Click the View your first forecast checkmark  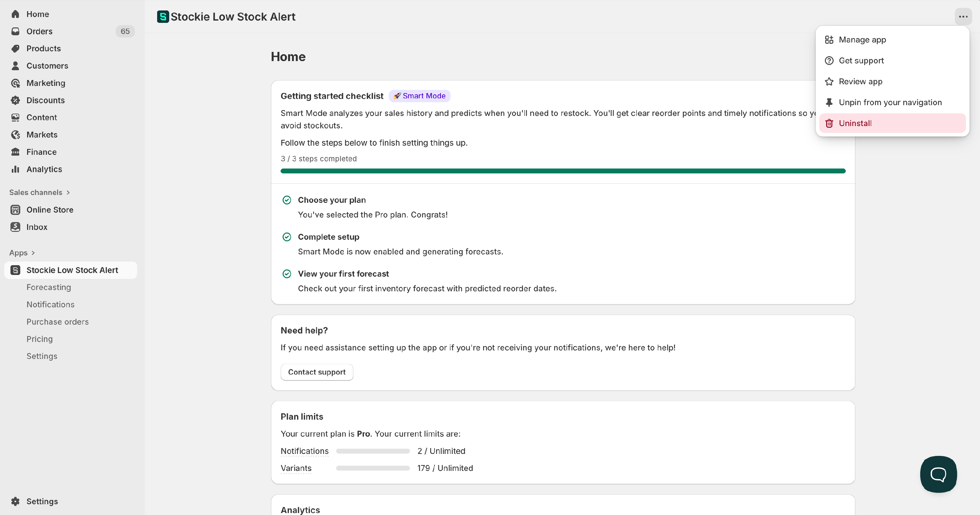coord(287,274)
